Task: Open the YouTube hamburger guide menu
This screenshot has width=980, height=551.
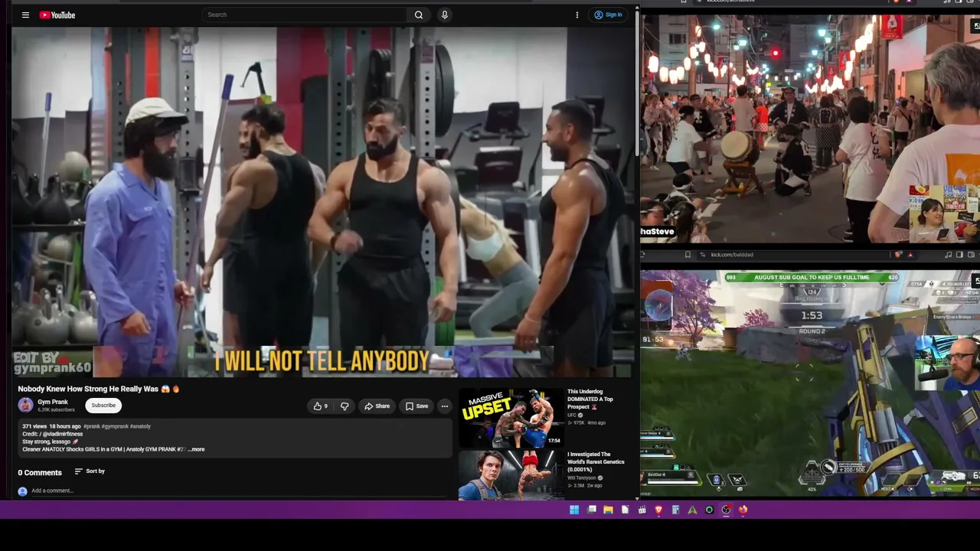Action: click(x=25, y=15)
